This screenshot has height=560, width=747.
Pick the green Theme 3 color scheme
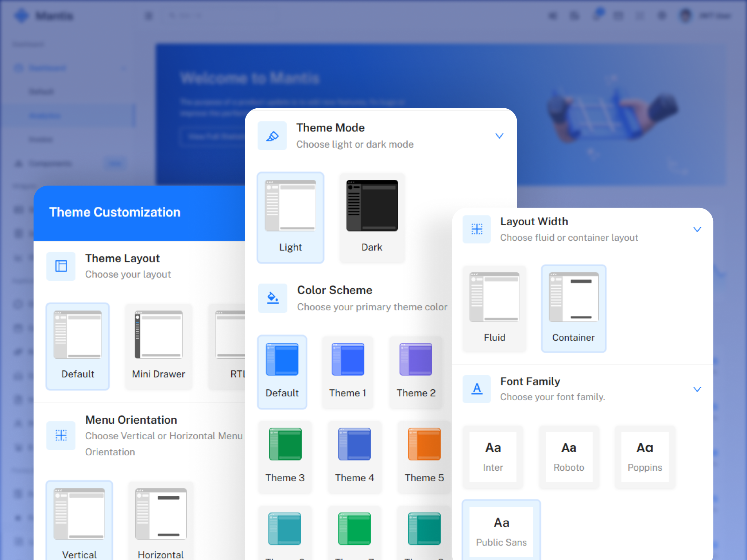click(x=285, y=444)
